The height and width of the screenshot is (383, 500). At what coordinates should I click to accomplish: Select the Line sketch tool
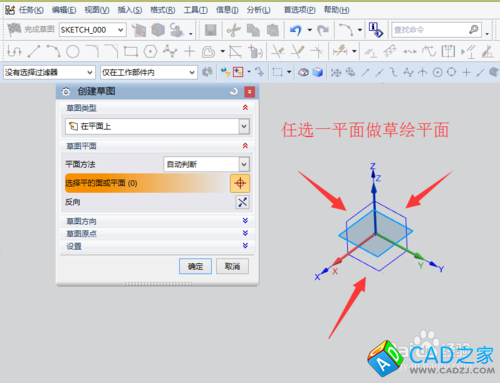point(34,51)
